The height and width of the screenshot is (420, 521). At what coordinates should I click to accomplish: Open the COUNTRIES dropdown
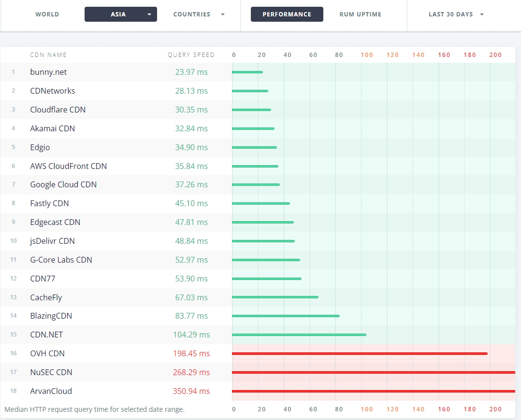pyautogui.click(x=199, y=14)
